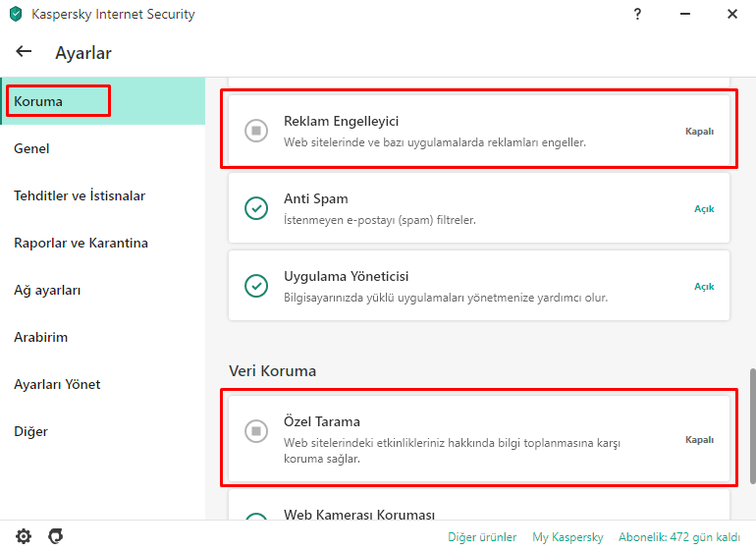Image resolution: width=756 pixels, height=551 pixels.
Task: Click the support agent icon in footer
Action: coord(56,536)
